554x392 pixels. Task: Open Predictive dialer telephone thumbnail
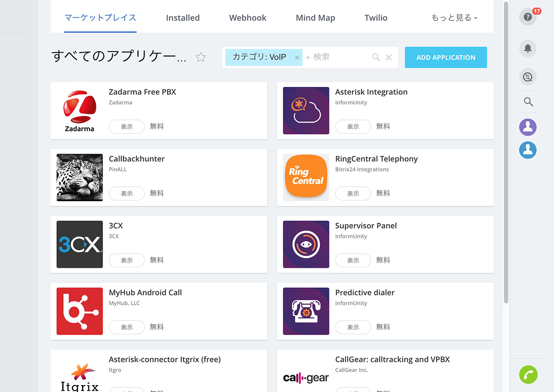tap(306, 311)
